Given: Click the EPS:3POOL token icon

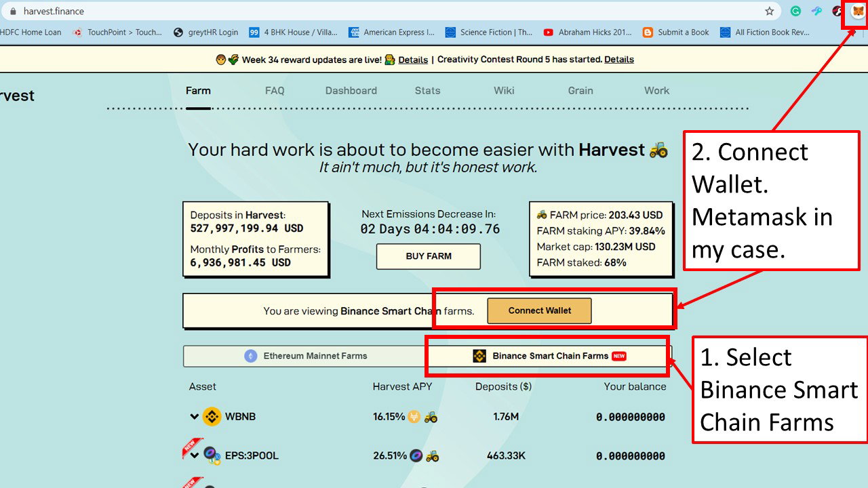Looking at the screenshot, I should 212,455.
